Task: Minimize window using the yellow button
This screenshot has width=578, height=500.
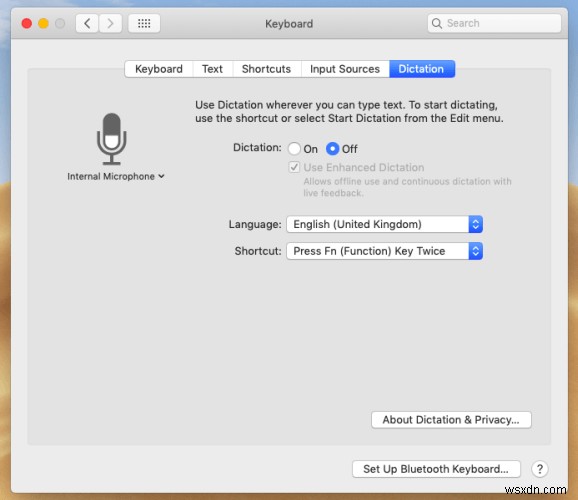Action: tap(43, 24)
